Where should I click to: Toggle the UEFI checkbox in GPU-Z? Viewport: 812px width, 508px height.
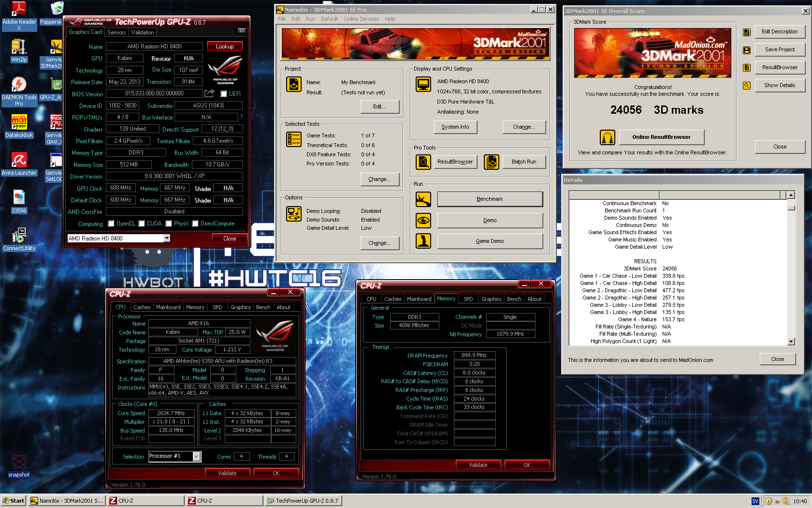224,94
